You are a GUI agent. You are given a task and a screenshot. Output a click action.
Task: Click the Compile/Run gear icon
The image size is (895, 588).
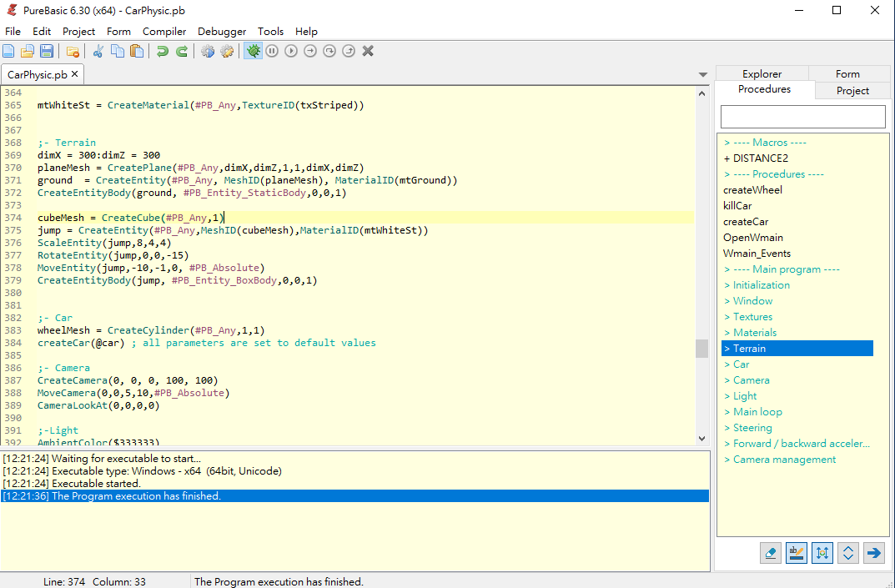(x=208, y=52)
